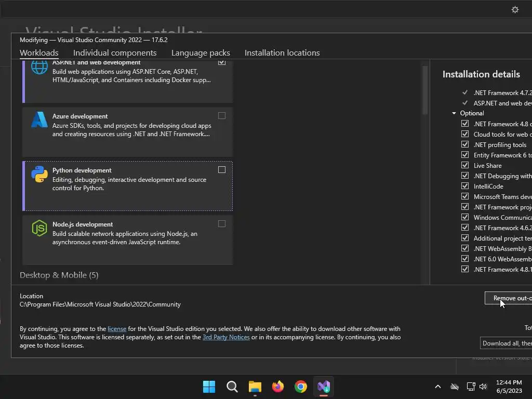Uncheck .NET Framework 4.8.1 component

click(465, 269)
